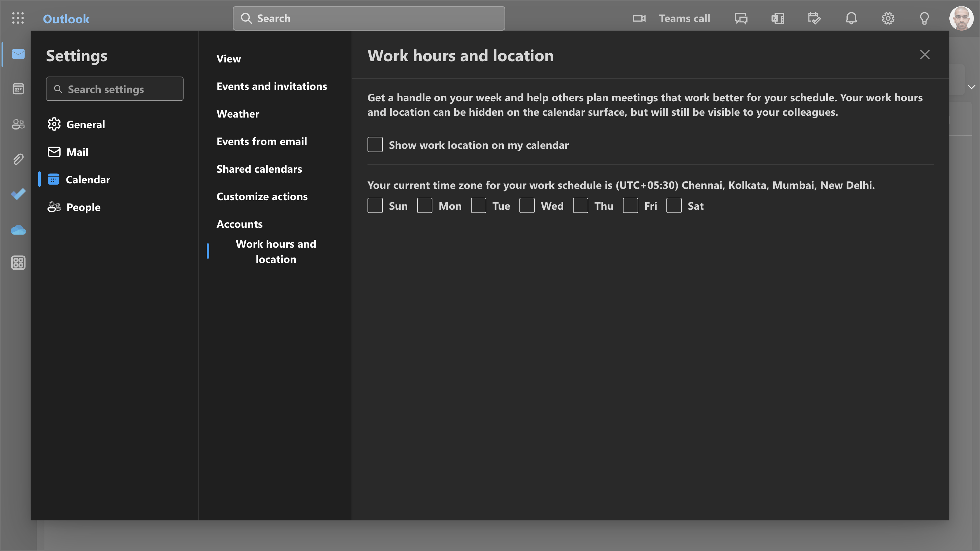
Task: Click inside the Search settings field
Action: coord(115,89)
